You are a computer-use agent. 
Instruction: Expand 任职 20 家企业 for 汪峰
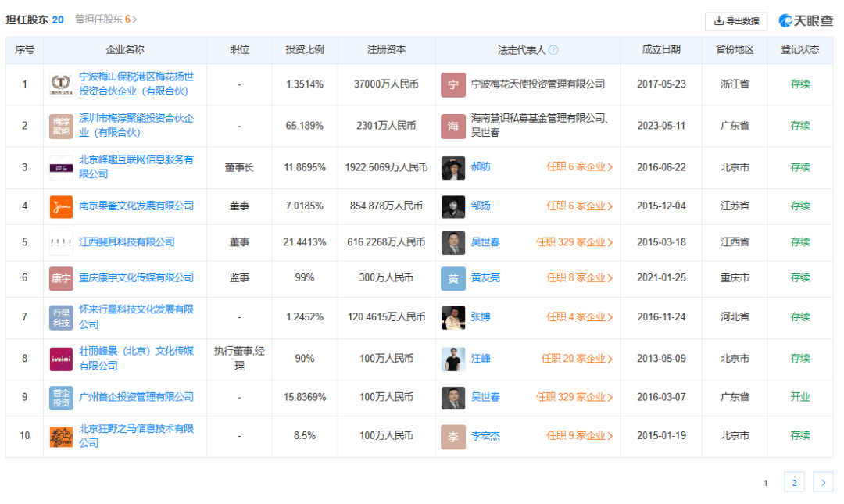click(577, 359)
